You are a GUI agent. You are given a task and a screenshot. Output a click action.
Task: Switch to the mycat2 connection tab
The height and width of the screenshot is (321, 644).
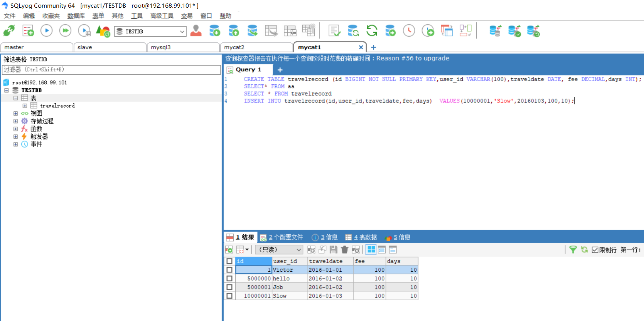[234, 47]
